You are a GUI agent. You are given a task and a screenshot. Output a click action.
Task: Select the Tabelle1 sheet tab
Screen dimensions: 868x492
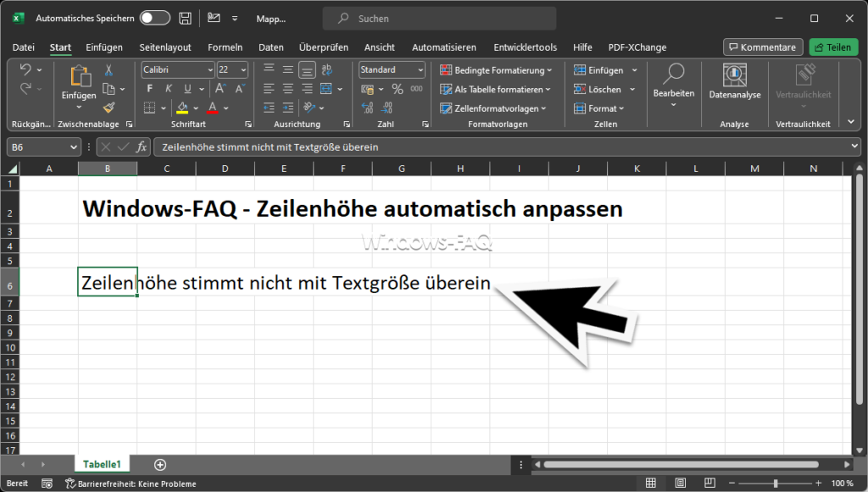point(102,464)
